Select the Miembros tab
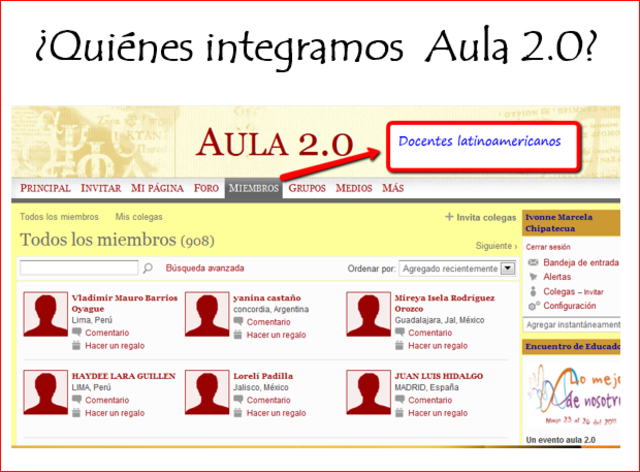Image resolution: width=640 pixels, height=472 pixels. pos(253,188)
